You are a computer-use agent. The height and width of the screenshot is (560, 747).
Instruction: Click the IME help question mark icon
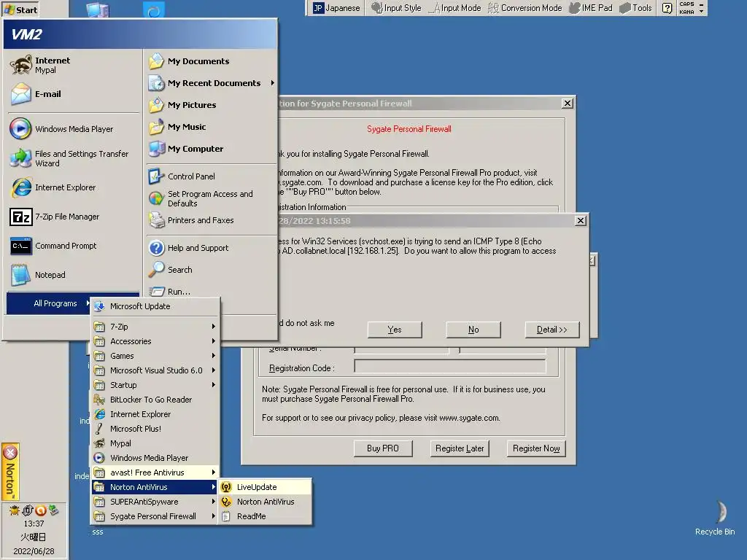coord(667,8)
